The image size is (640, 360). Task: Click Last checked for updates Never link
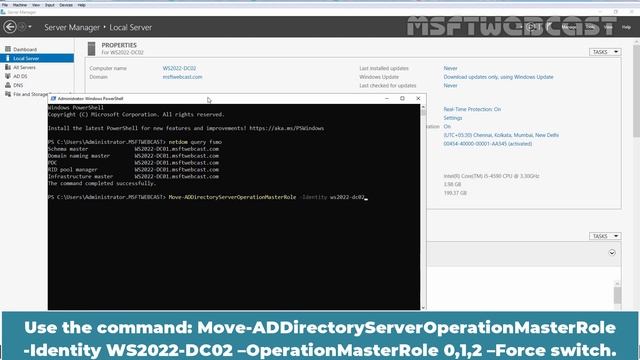(x=450, y=85)
